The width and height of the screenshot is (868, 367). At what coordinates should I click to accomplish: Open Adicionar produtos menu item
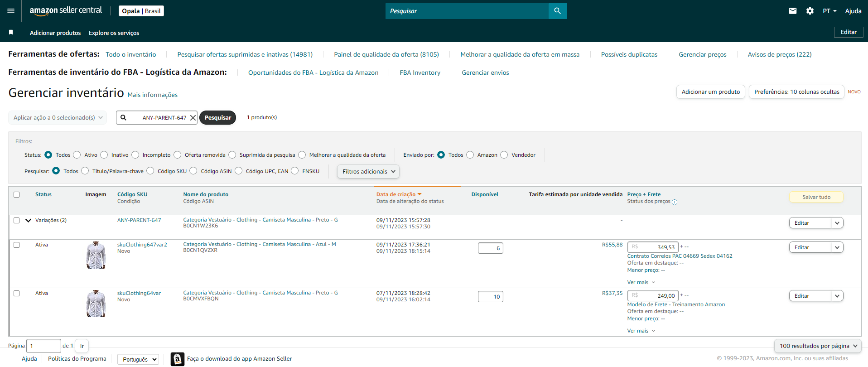[55, 33]
